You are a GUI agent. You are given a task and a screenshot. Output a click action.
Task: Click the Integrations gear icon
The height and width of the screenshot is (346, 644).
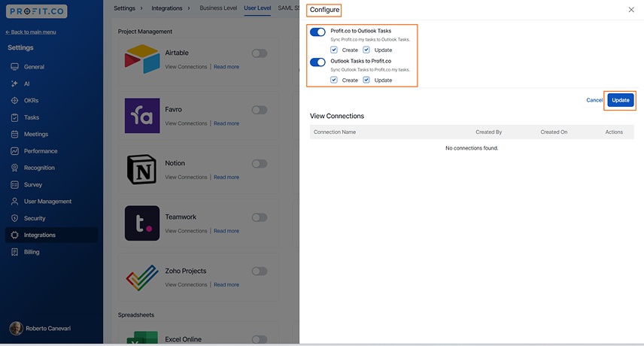pyautogui.click(x=15, y=235)
